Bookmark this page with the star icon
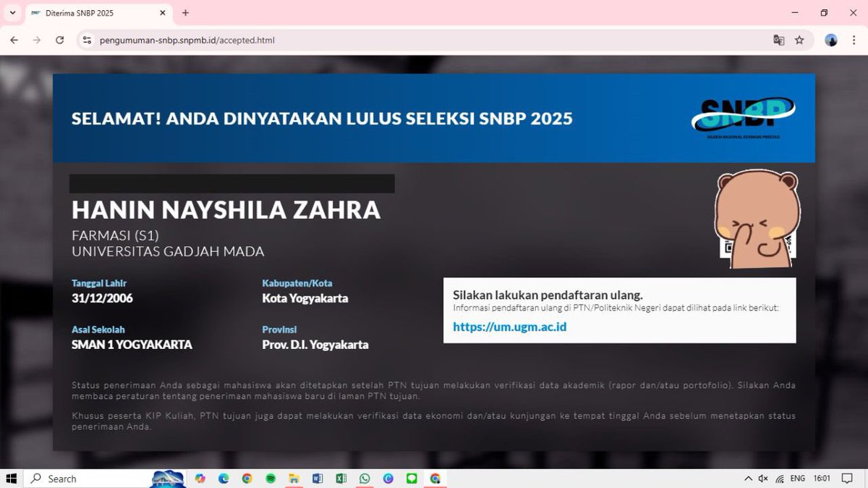The width and height of the screenshot is (868, 488). [x=799, y=40]
